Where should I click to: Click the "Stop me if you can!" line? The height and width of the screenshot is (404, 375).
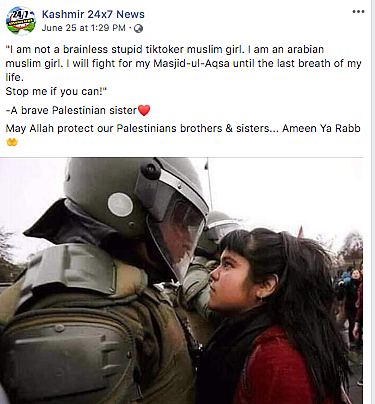(x=56, y=91)
